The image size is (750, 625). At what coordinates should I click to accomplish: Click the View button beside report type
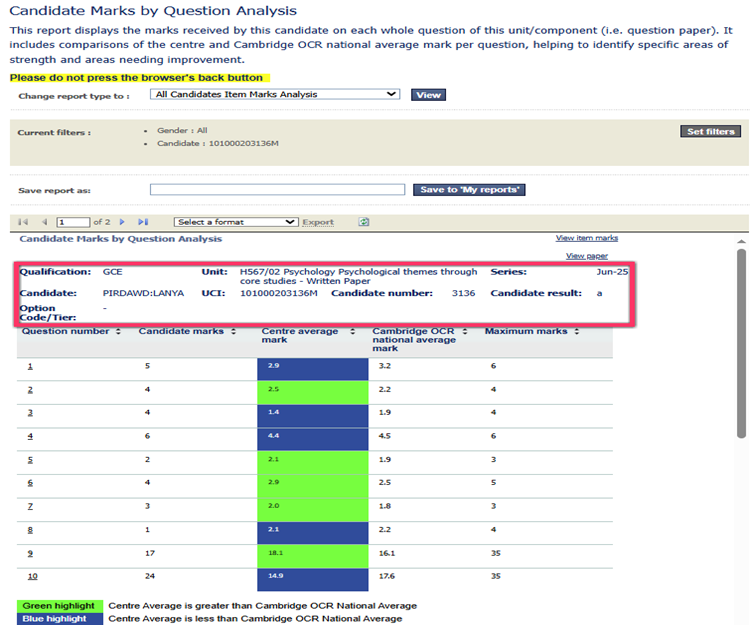(x=428, y=95)
